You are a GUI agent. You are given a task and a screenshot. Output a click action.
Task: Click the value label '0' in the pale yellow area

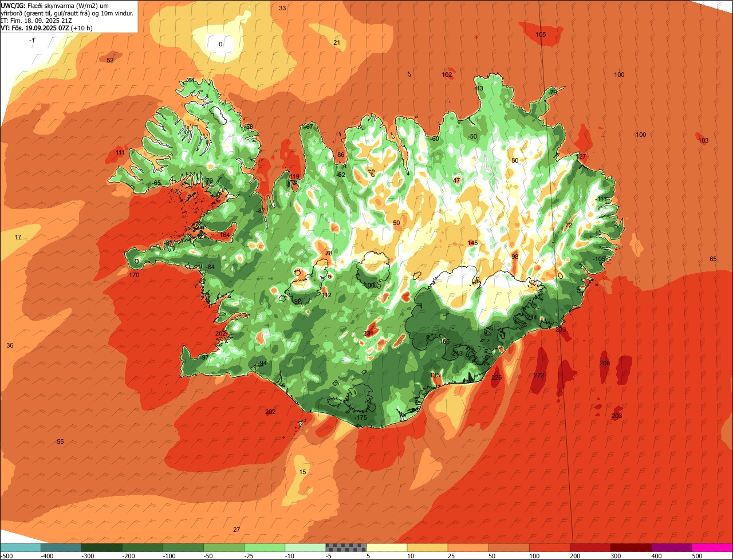tap(221, 44)
